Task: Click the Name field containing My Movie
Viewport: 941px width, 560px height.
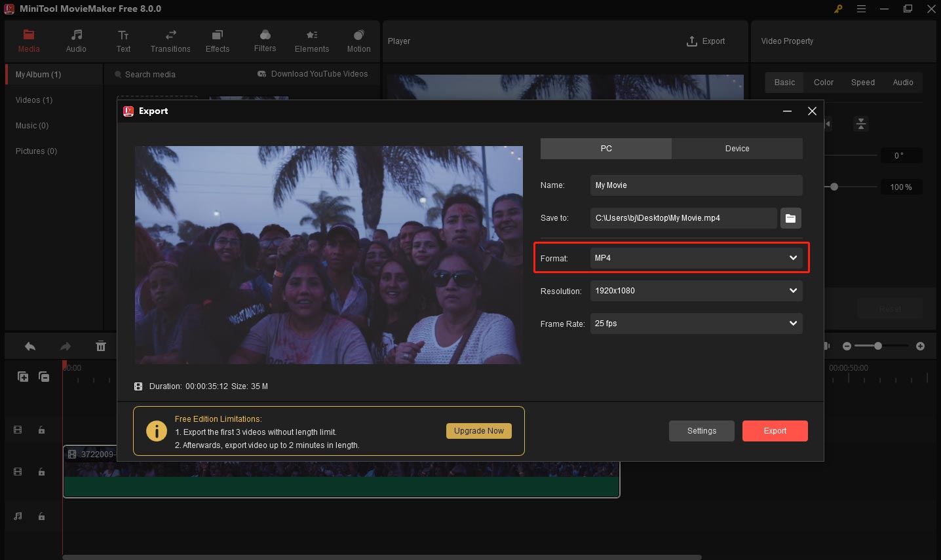Action: click(x=697, y=185)
